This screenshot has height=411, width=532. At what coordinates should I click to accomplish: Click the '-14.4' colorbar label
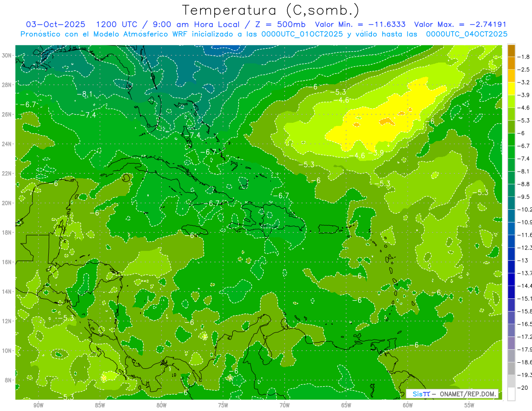point(525,286)
